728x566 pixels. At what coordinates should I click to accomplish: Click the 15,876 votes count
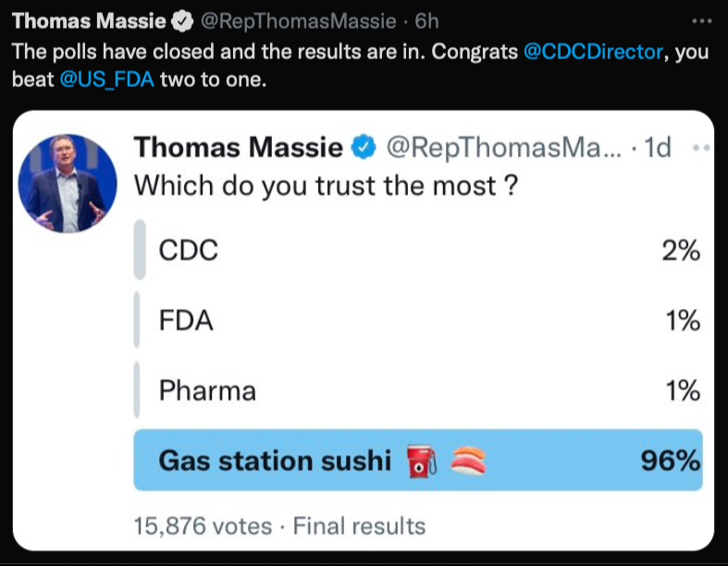pyautogui.click(x=203, y=526)
